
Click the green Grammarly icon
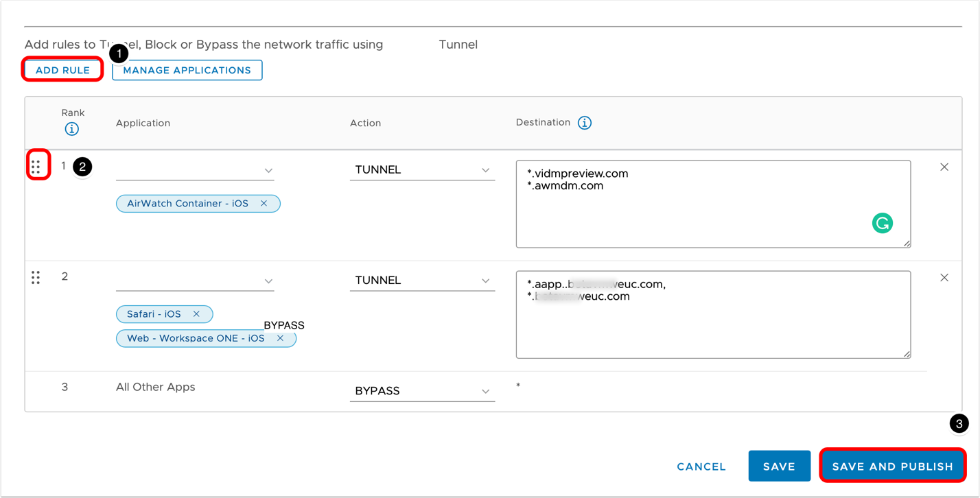pyautogui.click(x=882, y=223)
